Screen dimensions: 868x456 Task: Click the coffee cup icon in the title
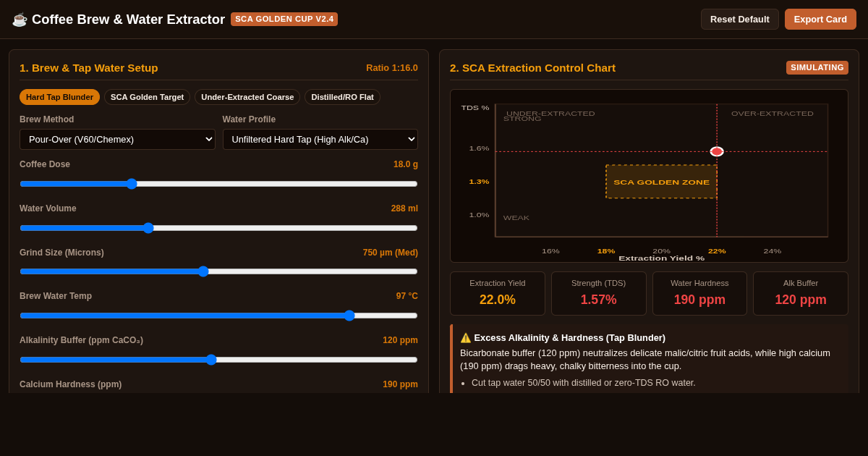(20, 20)
